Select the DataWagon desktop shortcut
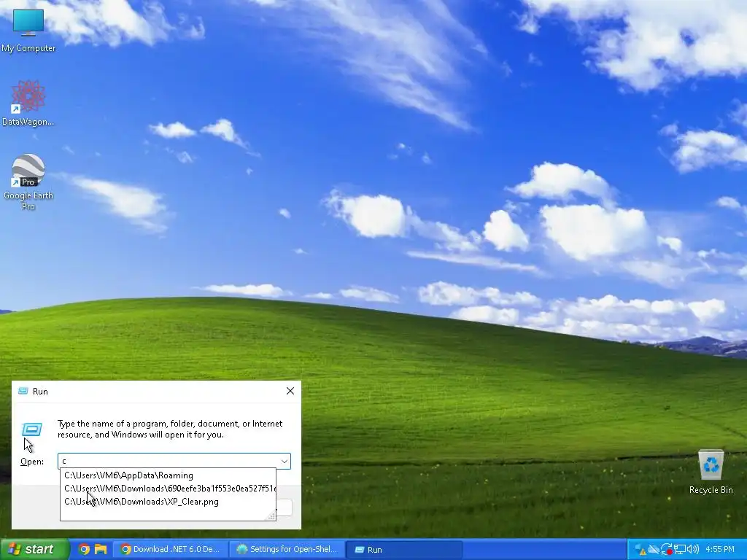This screenshot has width=747, height=560. pyautogui.click(x=28, y=104)
